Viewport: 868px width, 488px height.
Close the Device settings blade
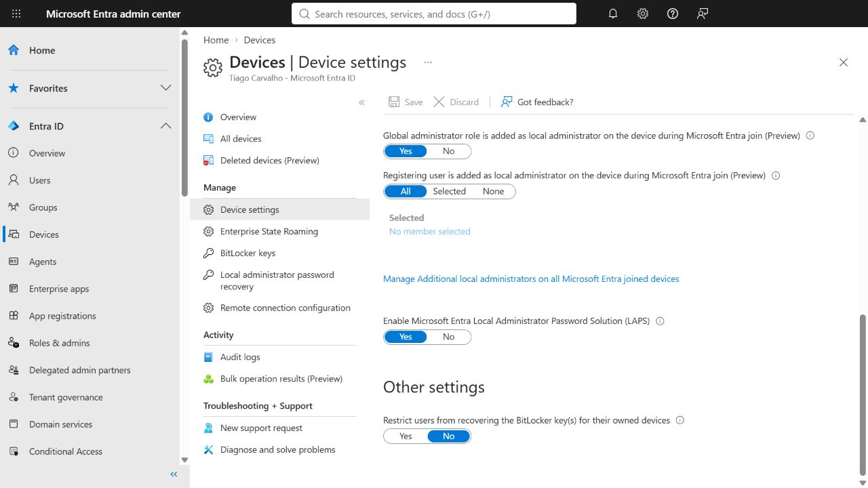[844, 62]
